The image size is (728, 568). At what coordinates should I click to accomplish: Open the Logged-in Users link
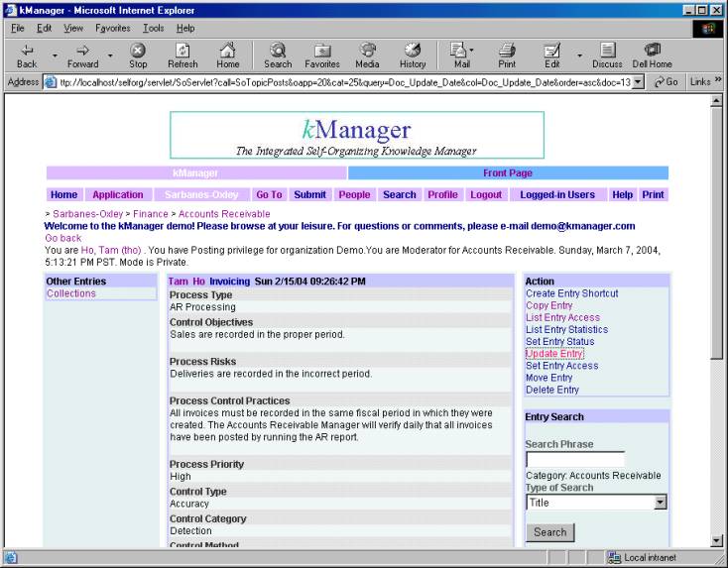[x=557, y=195]
